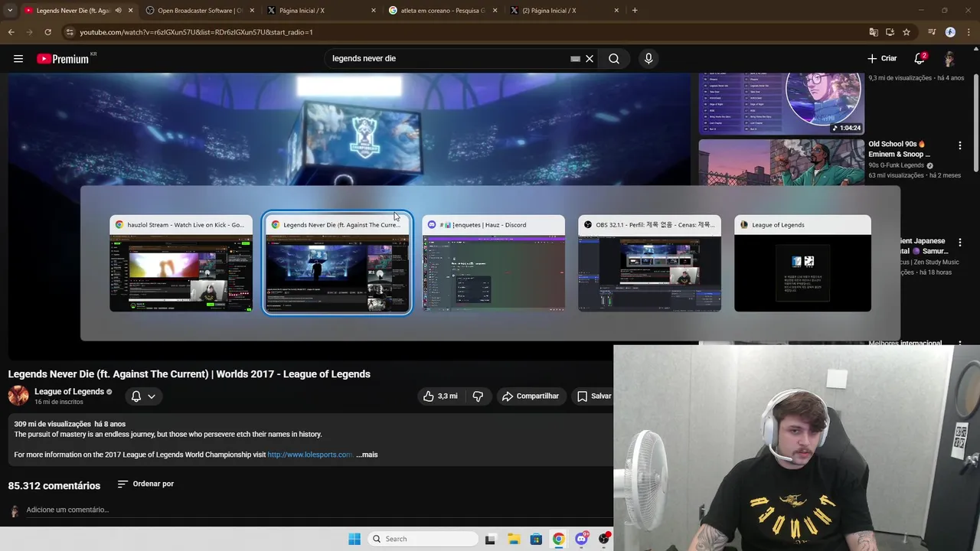This screenshot has width=980, height=551.
Task: Open Task View on the taskbar
Action: click(490, 539)
